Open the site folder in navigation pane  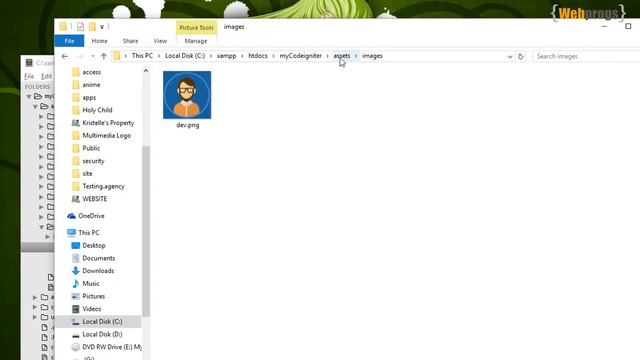point(87,174)
